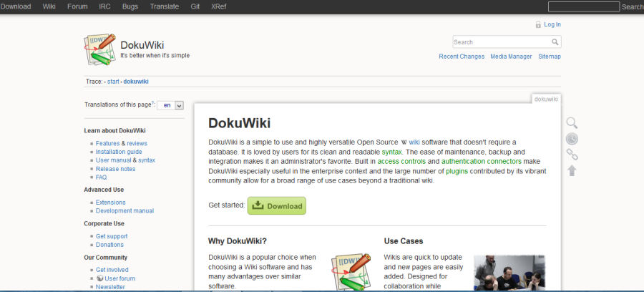Follow the wiki link in the intro paragraph
Image resolution: width=644 pixels, height=292 pixels.
(414, 142)
